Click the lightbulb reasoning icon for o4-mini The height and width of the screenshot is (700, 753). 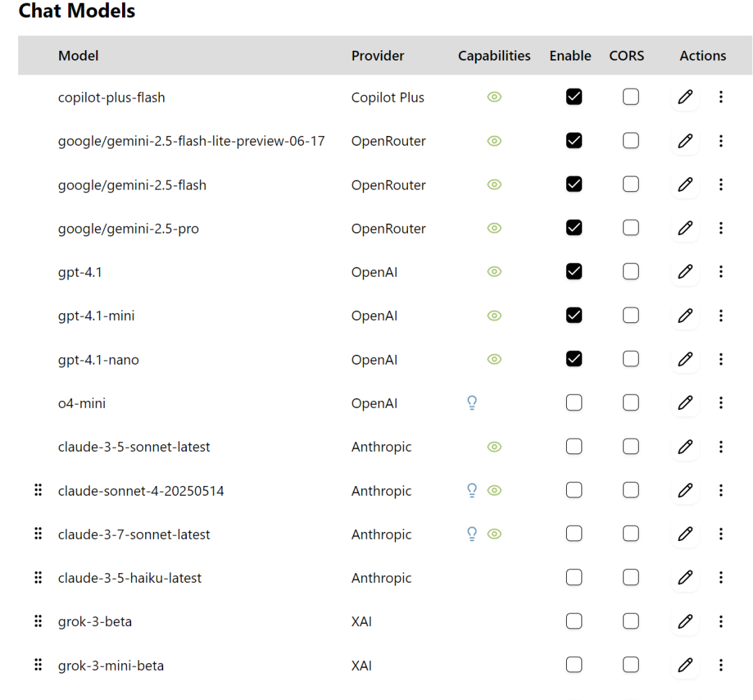click(472, 403)
